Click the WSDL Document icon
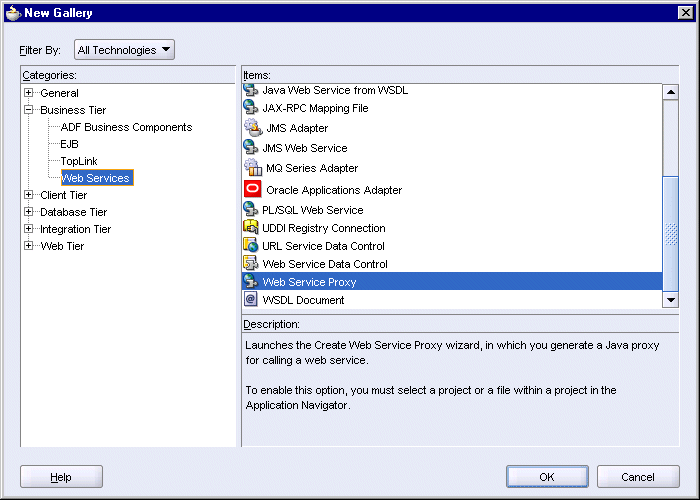The height and width of the screenshot is (500, 700). (x=250, y=299)
